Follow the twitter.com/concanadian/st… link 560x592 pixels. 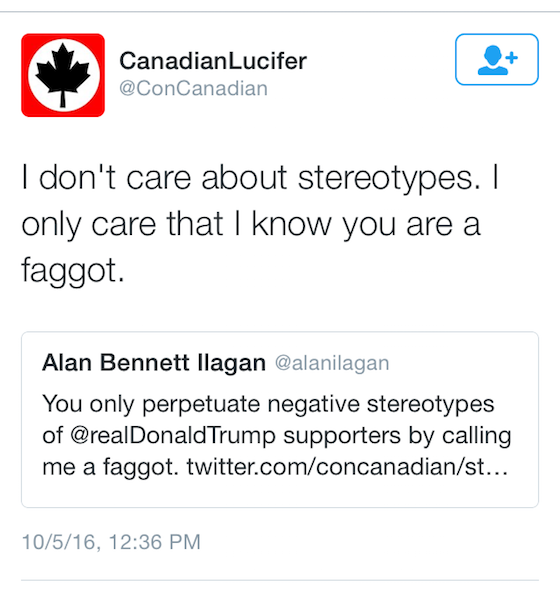[347, 467]
